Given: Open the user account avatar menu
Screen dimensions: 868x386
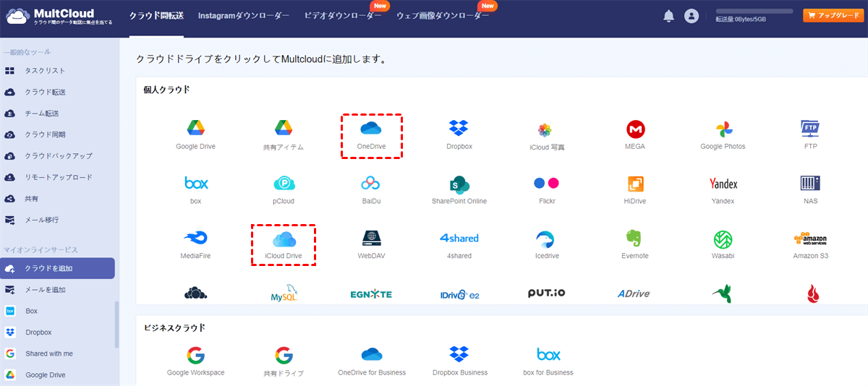Looking at the screenshot, I should (x=692, y=16).
